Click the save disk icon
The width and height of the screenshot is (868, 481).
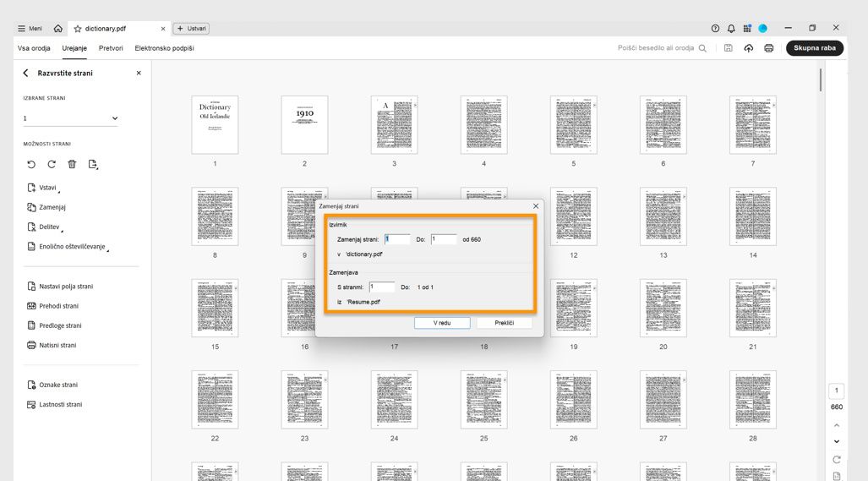pyautogui.click(x=729, y=48)
